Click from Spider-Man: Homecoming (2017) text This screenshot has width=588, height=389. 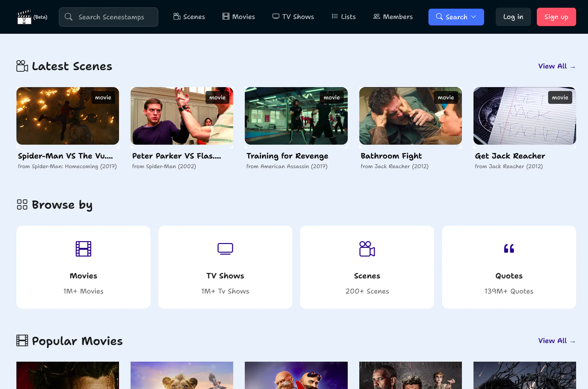coord(67,167)
